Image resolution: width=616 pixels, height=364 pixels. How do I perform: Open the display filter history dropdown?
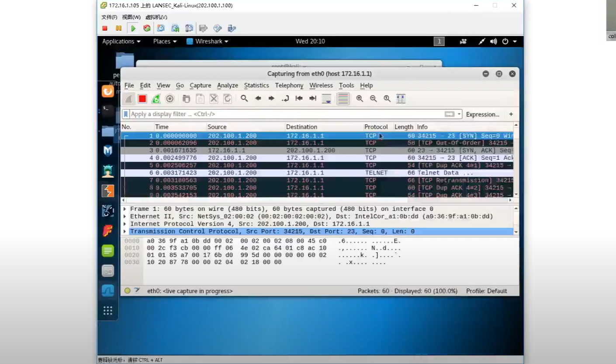tap(459, 114)
